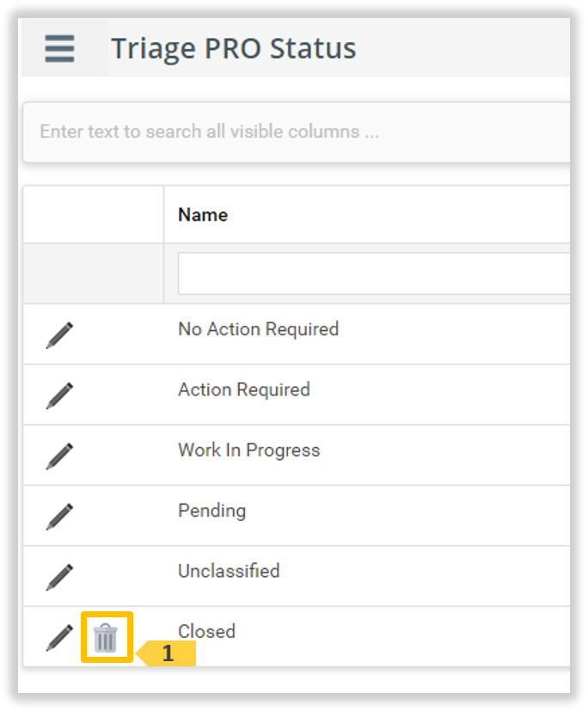Open the hamburger navigation menu
This screenshot has height=711, width=588.
(x=59, y=48)
